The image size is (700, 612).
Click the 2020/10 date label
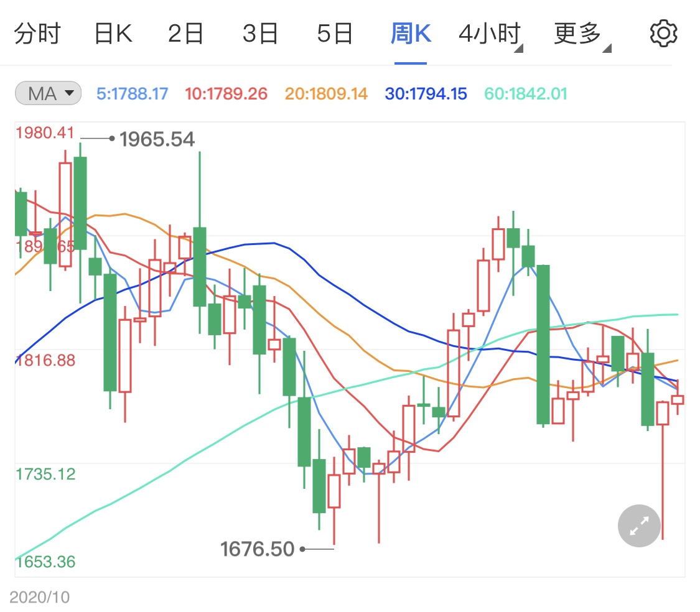click(x=39, y=597)
